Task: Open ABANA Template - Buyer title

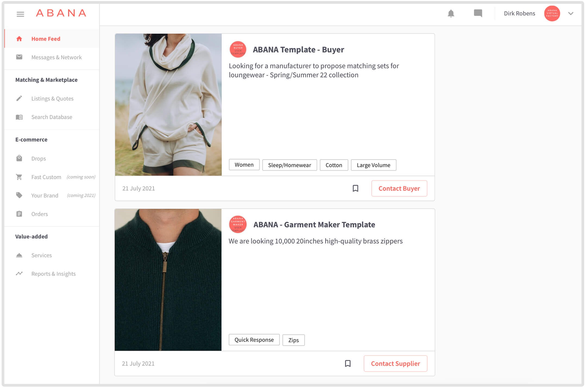Action: click(298, 50)
